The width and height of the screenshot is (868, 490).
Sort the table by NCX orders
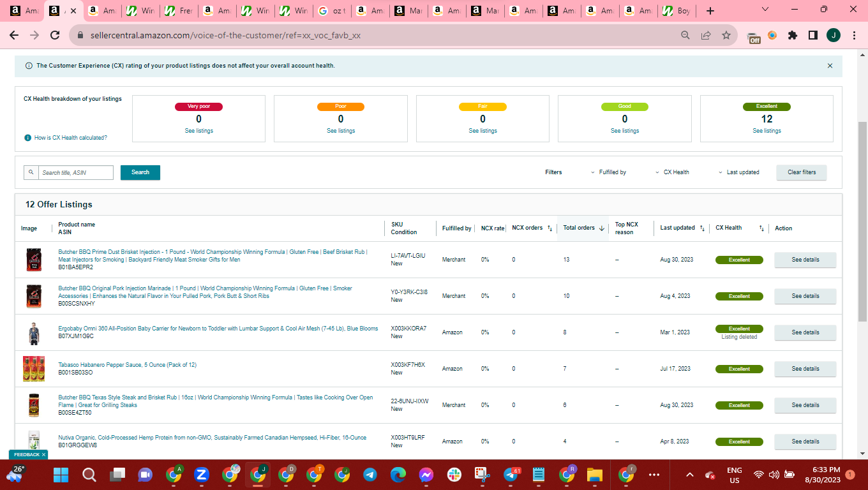pyautogui.click(x=550, y=228)
